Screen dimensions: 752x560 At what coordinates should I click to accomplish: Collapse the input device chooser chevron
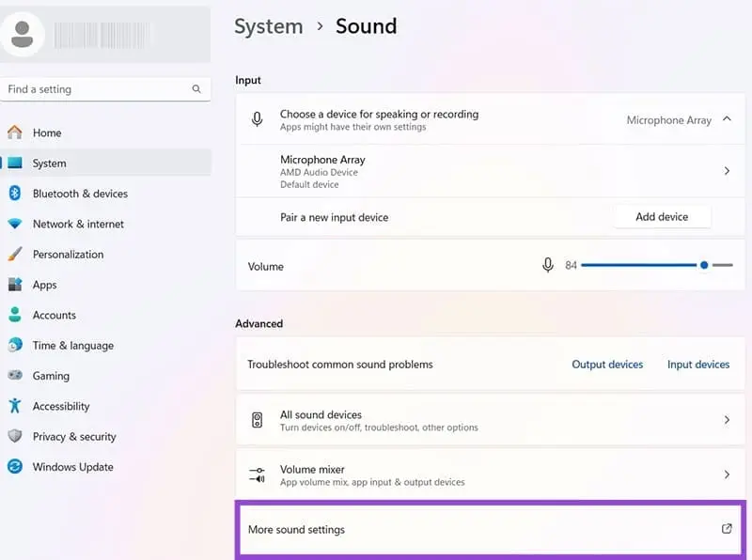[727, 118]
